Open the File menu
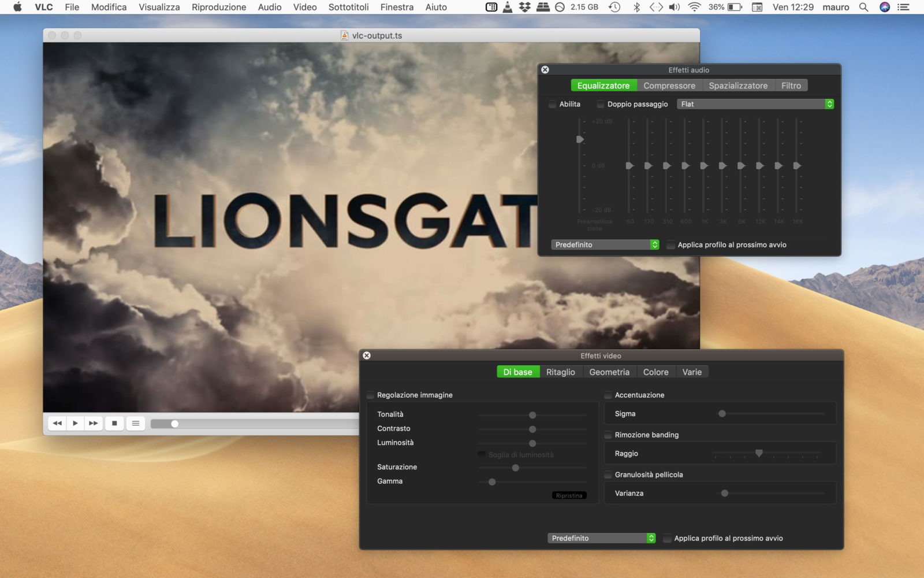 point(72,7)
